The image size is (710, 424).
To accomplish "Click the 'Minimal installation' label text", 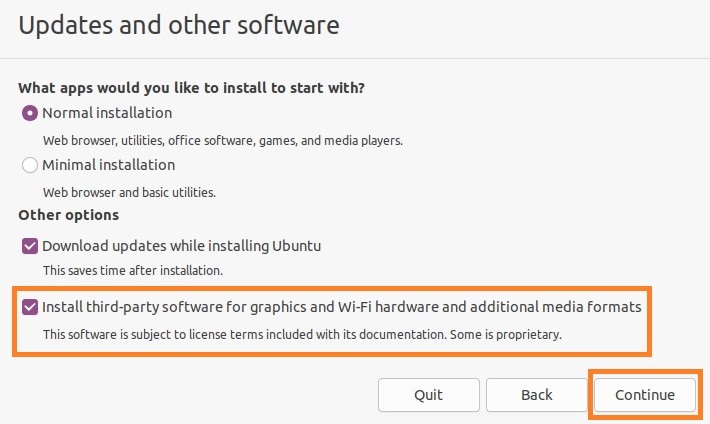I will pyautogui.click(x=109, y=165).
